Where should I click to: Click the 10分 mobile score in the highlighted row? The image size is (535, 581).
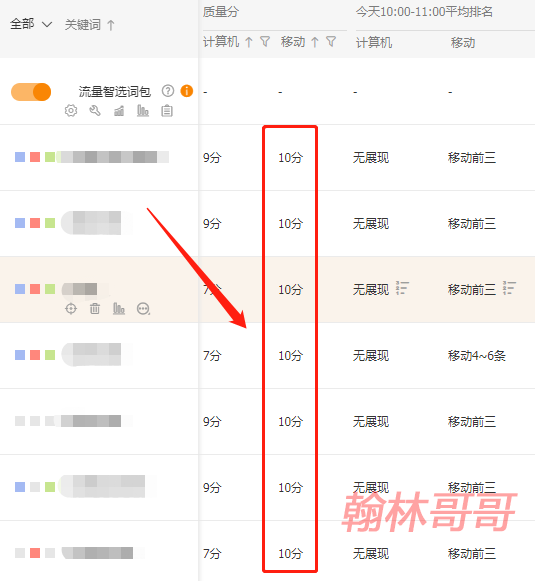[290, 289]
